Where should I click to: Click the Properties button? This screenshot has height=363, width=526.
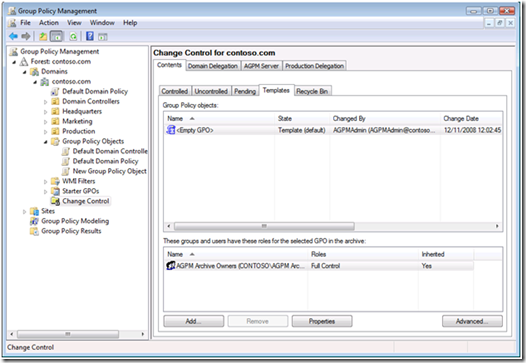(322, 321)
